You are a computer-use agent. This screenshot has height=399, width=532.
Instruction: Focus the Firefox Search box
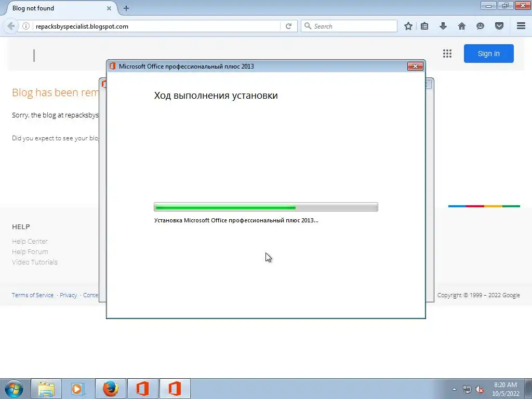[349, 26]
